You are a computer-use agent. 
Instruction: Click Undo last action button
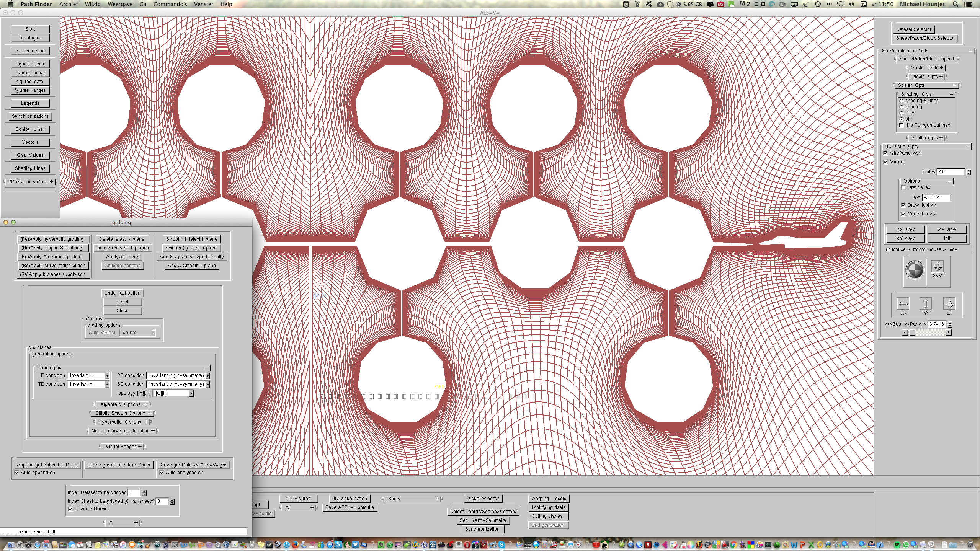tap(122, 293)
